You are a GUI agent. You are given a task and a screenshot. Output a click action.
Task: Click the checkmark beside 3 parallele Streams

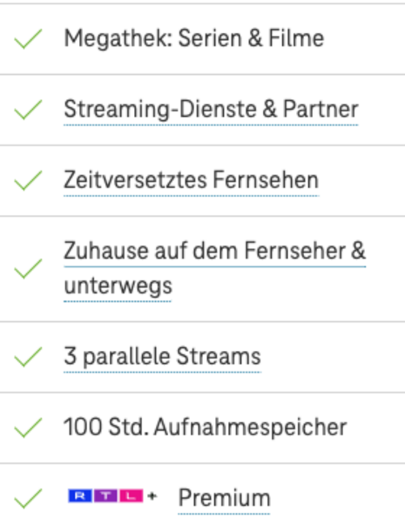point(28,357)
